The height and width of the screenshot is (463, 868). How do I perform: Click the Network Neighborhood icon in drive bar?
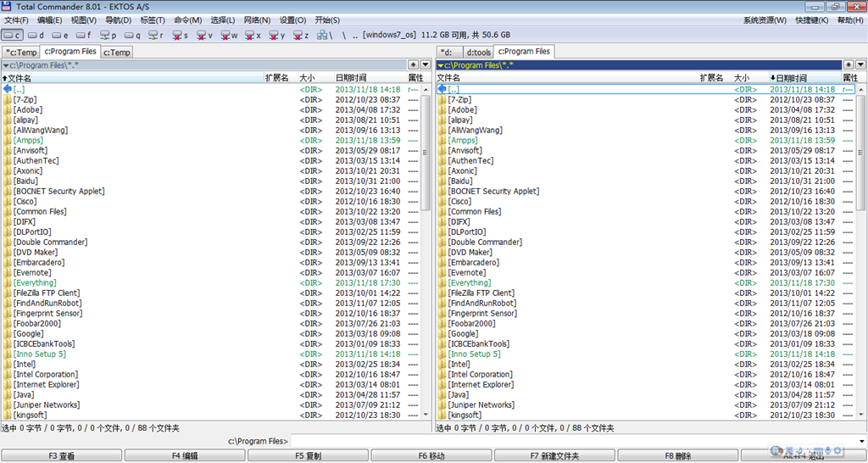[326, 36]
